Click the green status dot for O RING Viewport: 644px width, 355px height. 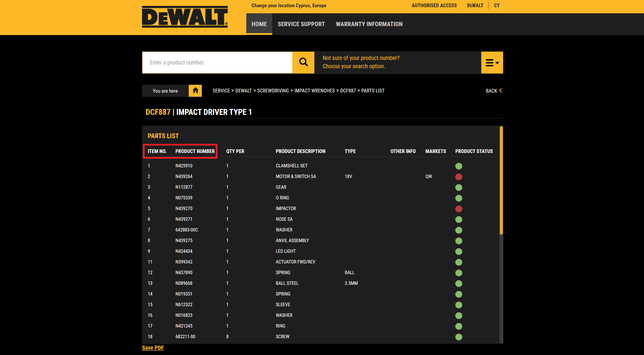pos(459,198)
